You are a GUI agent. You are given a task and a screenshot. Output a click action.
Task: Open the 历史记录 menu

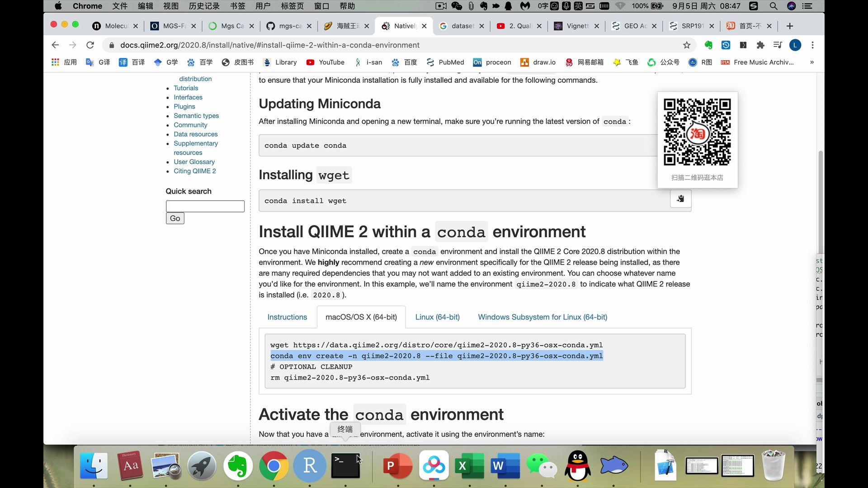pyautogui.click(x=204, y=6)
